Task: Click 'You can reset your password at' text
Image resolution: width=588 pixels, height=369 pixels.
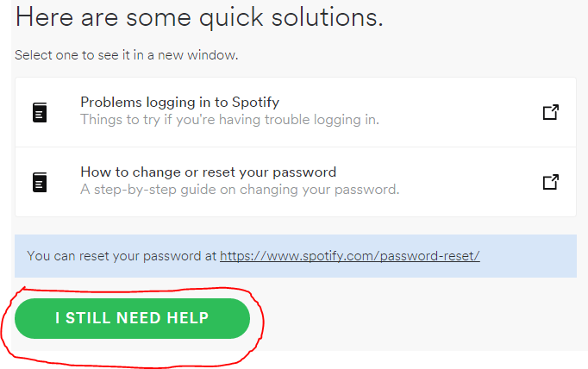Action: tap(122, 256)
